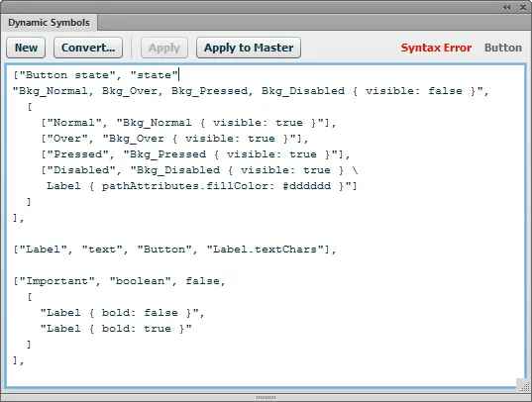Open the Convert... dialog
532x402 pixels.
click(x=88, y=48)
